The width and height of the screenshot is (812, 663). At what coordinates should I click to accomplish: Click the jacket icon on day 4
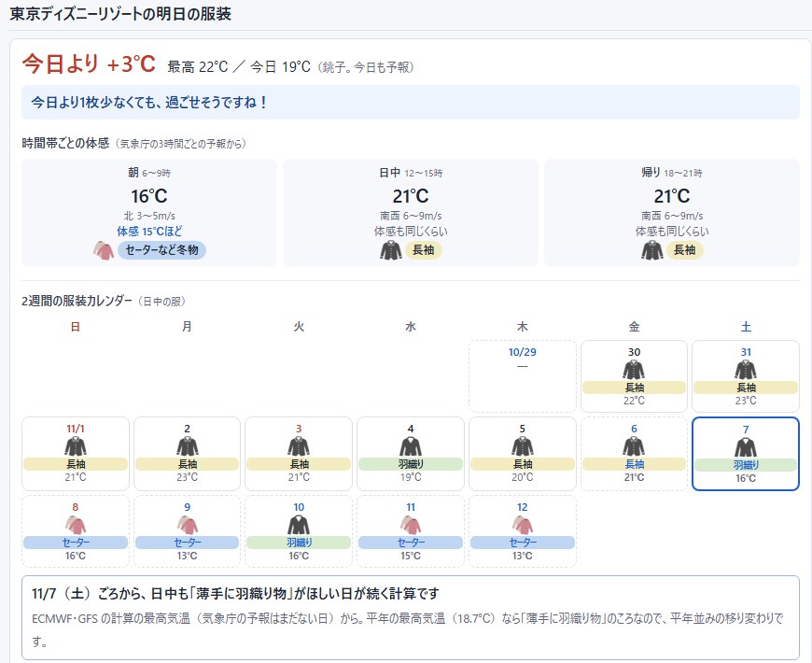click(x=411, y=446)
